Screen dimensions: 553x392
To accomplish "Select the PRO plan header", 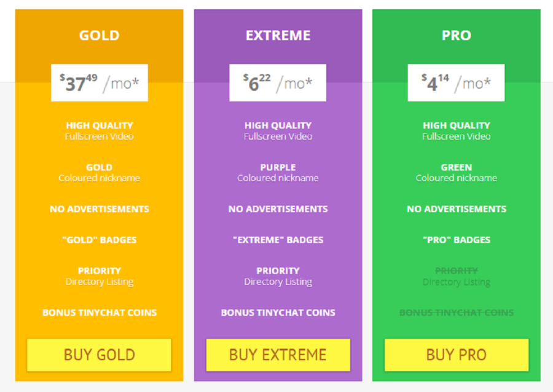I will (456, 36).
